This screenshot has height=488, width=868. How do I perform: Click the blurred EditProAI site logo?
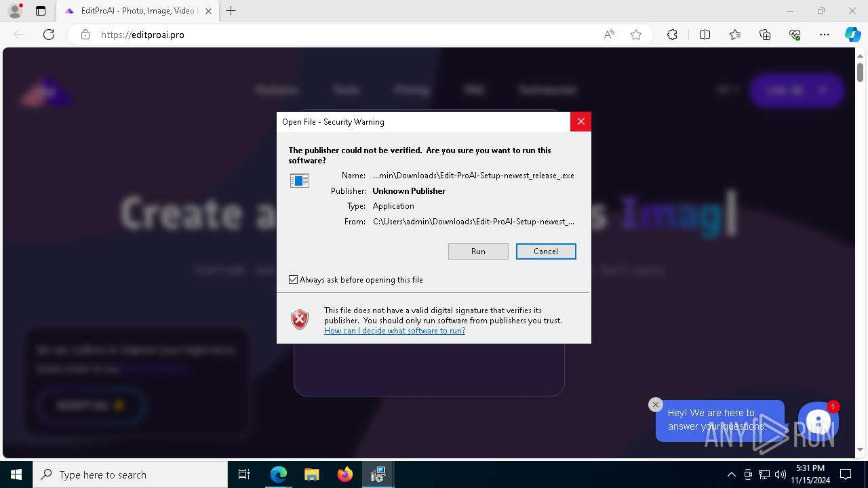coord(45,92)
